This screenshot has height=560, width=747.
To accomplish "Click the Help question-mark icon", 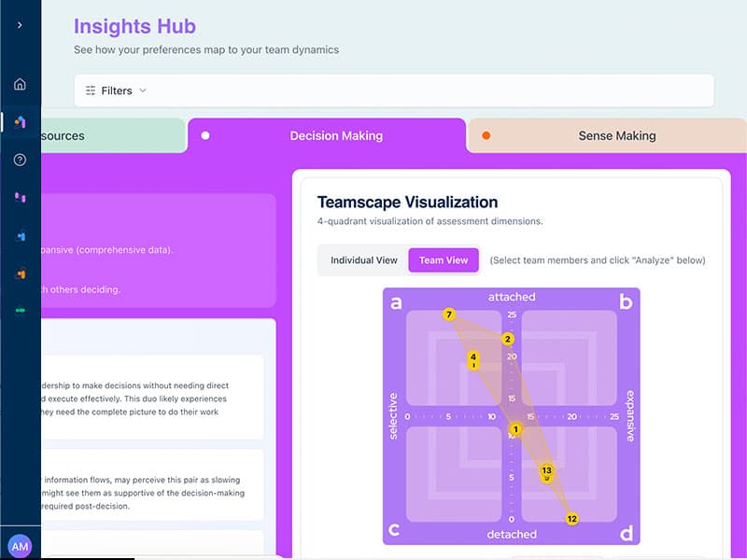I will (20, 159).
